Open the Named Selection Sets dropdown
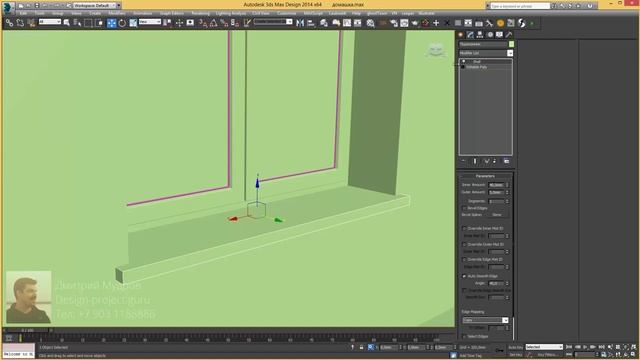Screen dimensions: 640x360 (x=273, y=22)
